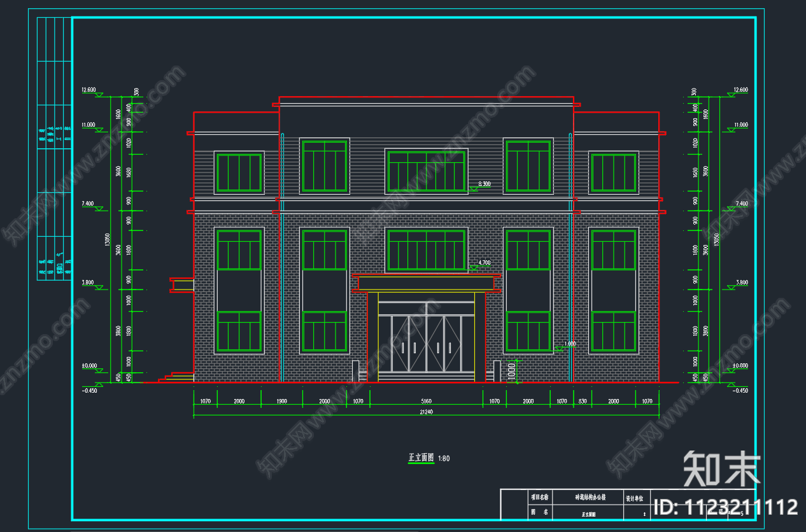Click the 项目名称 title block cell

[x=539, y=497]
